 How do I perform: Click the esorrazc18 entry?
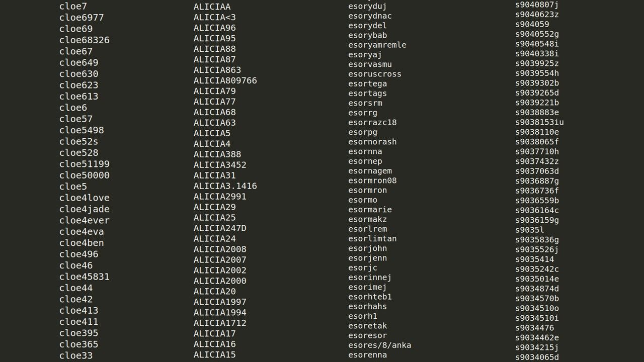tap(372, 122)
